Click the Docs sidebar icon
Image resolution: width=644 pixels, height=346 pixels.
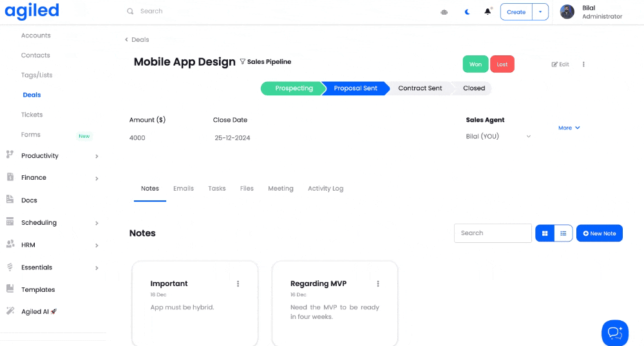[10, 199]
